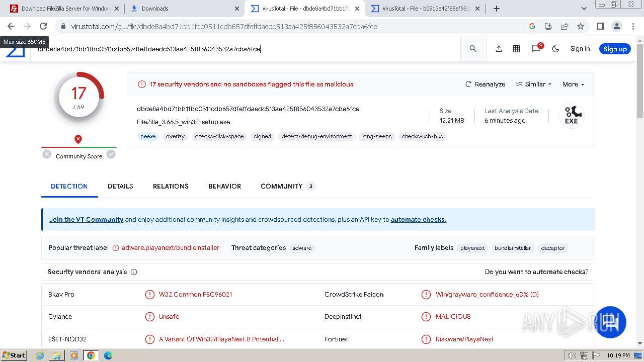Click the W32.Common.F8C96021 detection text
Screen dimensions: 644x362
pos(195,295)
